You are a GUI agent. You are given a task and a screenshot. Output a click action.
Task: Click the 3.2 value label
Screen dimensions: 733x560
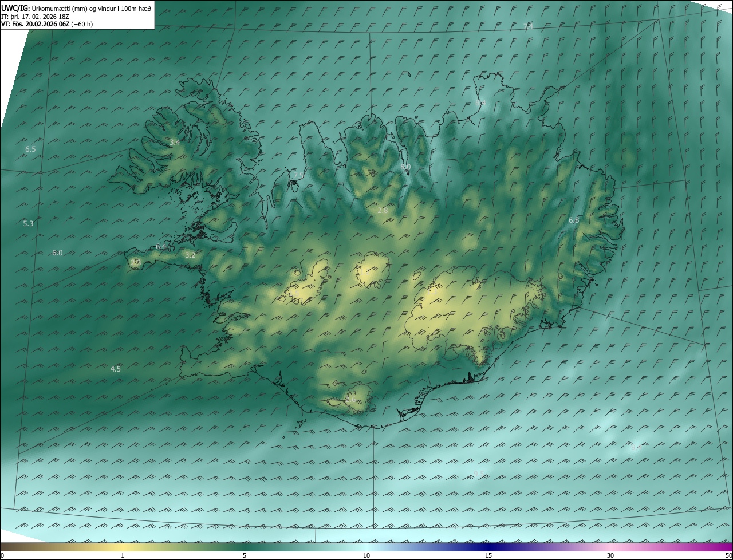(x=190, y=255)
